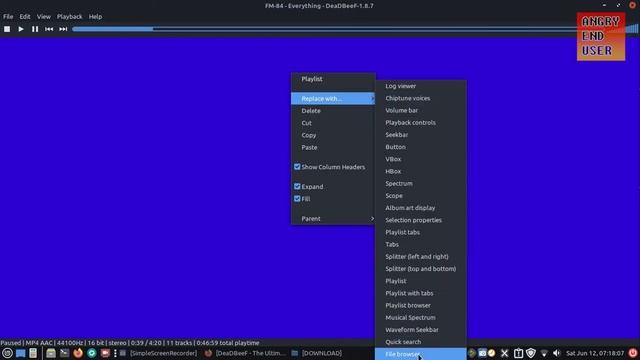
Task: Switch to the DOWNLOAD folder window
Action: pyautogui.click(x=317, y=353)
